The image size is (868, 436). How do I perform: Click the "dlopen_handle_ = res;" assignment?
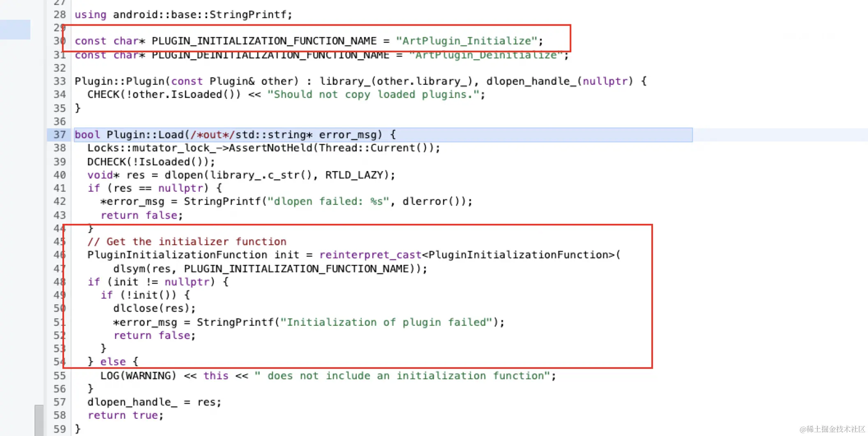154,402
